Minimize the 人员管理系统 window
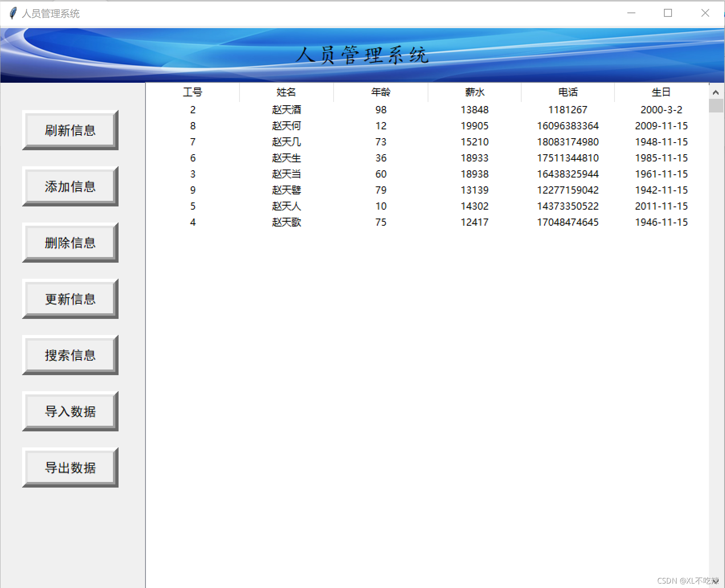The image size is (725, 588). 631,13
